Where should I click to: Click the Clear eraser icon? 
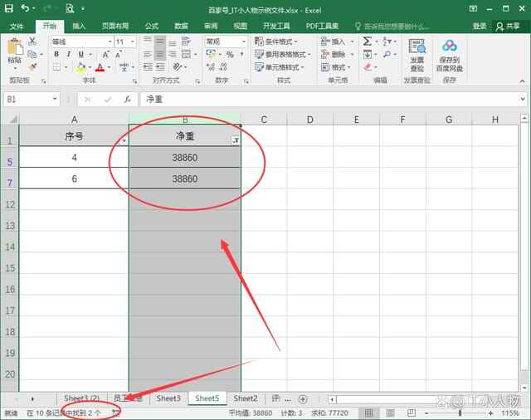click(x=368, y=67)
